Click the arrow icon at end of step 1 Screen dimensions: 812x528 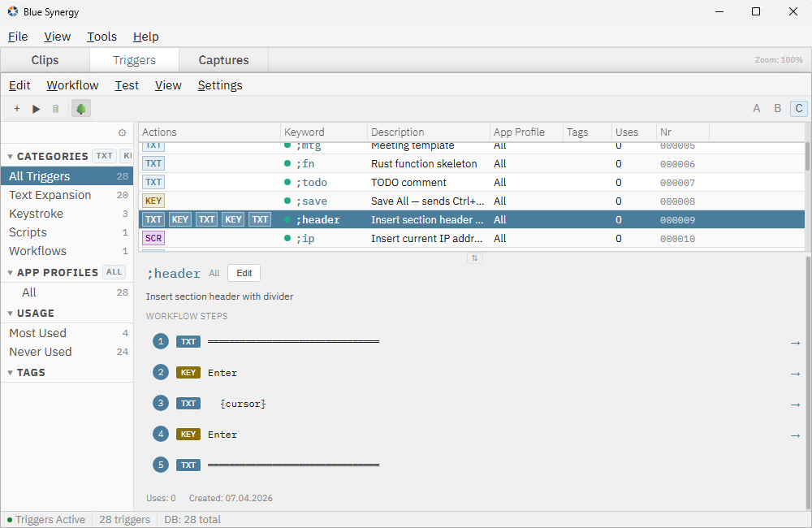[794, 342]
